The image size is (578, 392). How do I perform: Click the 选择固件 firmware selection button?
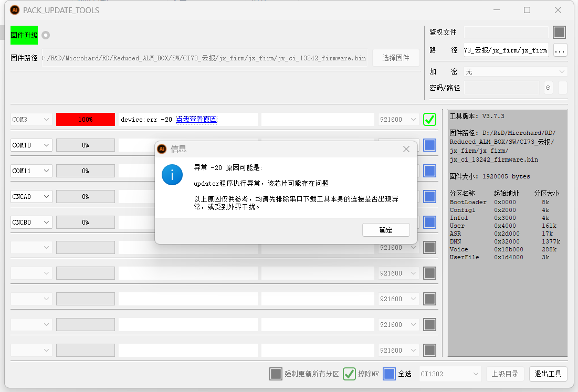point(395,58)
